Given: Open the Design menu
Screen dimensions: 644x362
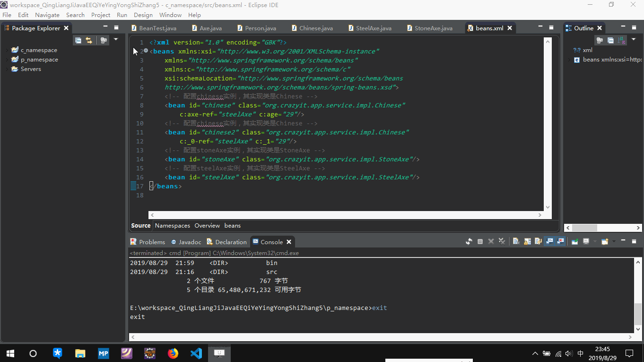Looking at the screenshot, I should [143, 15].
